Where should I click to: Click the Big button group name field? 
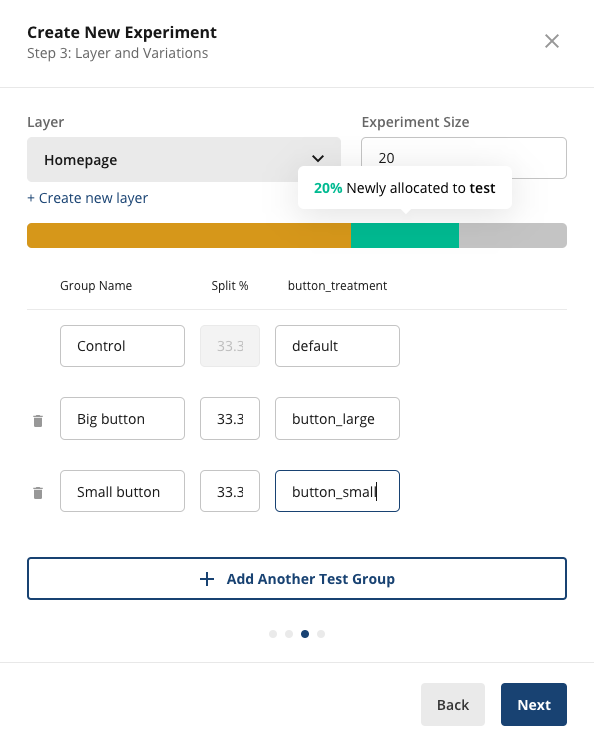[122, 418]
